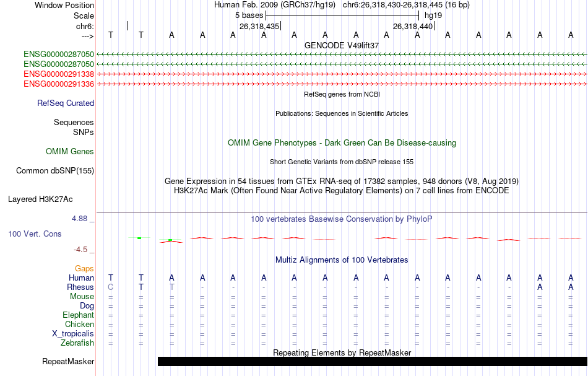Select the Dog alignment row label
This screenshot has width=588, height=376.
(x=87, y=306)
